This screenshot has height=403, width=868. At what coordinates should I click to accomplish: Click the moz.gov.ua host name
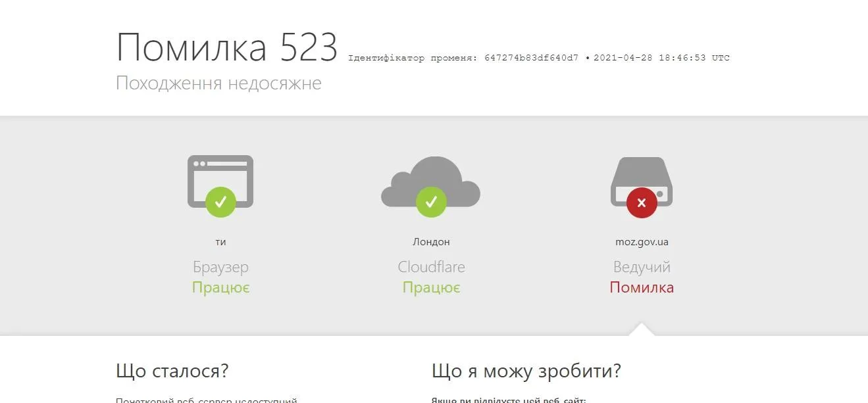coord(642,242)
